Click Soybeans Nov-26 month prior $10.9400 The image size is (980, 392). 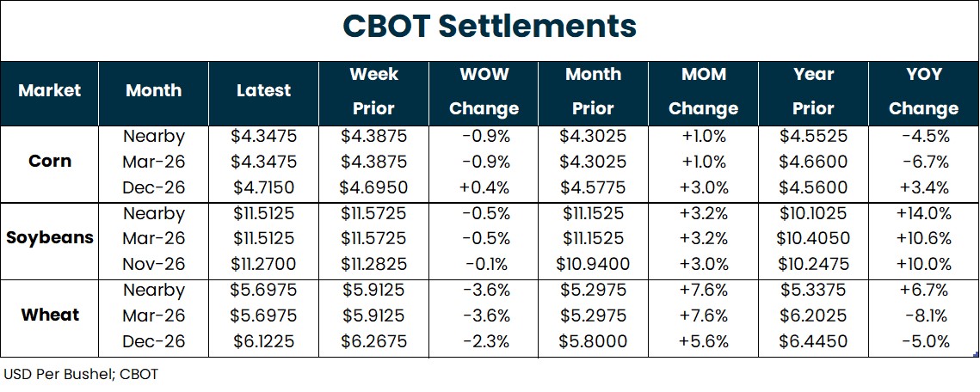(593, 264)
